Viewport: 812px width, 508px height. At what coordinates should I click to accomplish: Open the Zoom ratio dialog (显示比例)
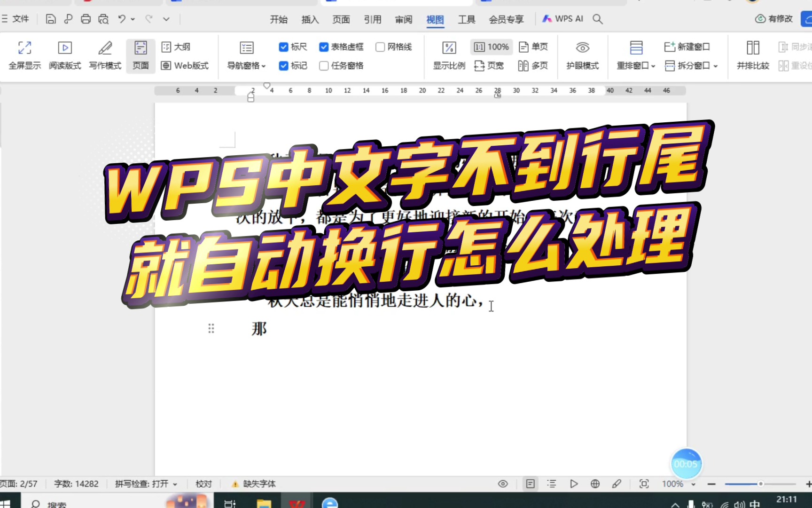coord(449,56)
